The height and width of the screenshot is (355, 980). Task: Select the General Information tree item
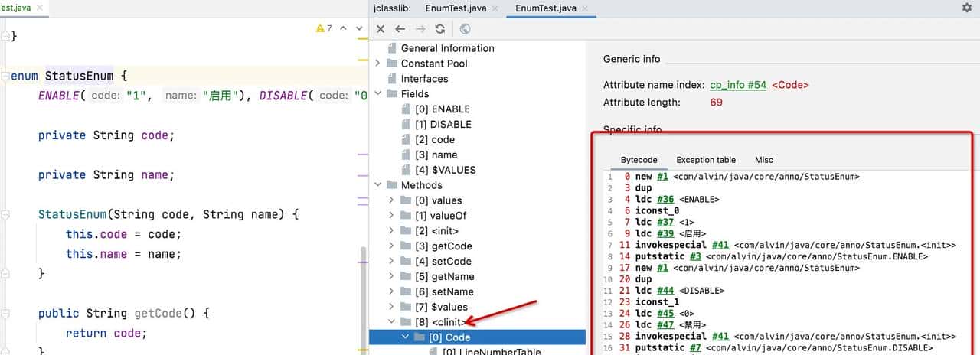447,48
